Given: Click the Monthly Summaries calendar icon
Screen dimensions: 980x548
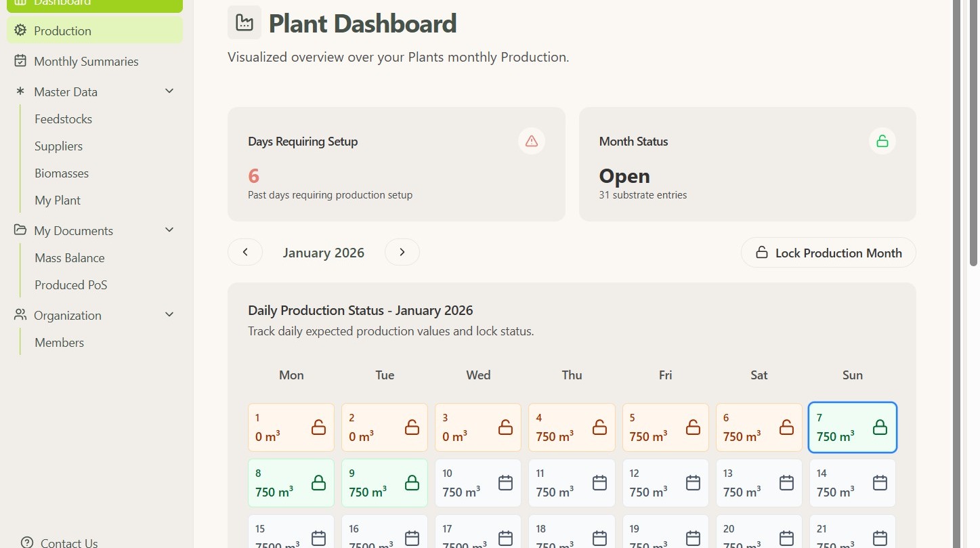Looking at the screenshot, I should click(x=20, y=61).
